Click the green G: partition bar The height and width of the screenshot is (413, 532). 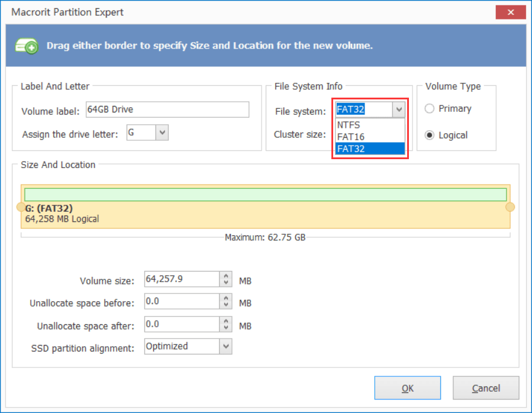[x=265, y=195]
